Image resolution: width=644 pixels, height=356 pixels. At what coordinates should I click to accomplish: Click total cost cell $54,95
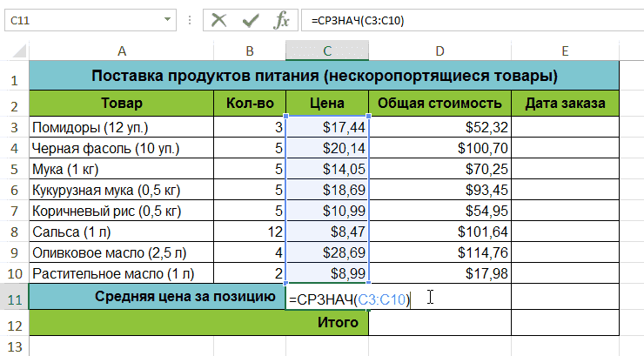(x=439, y=211)
